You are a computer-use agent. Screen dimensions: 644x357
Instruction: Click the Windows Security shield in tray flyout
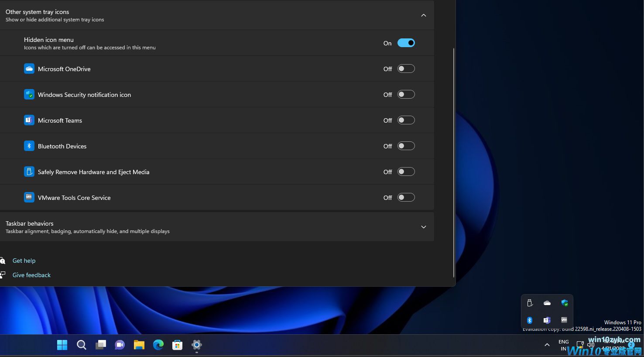[x=565, y=303]
